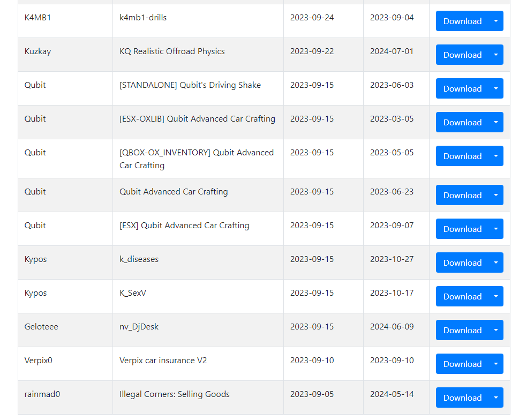Click date 2024-06-09 in nv_DjDesk row
Screen dimensions: 519x420
click(392, 327)
